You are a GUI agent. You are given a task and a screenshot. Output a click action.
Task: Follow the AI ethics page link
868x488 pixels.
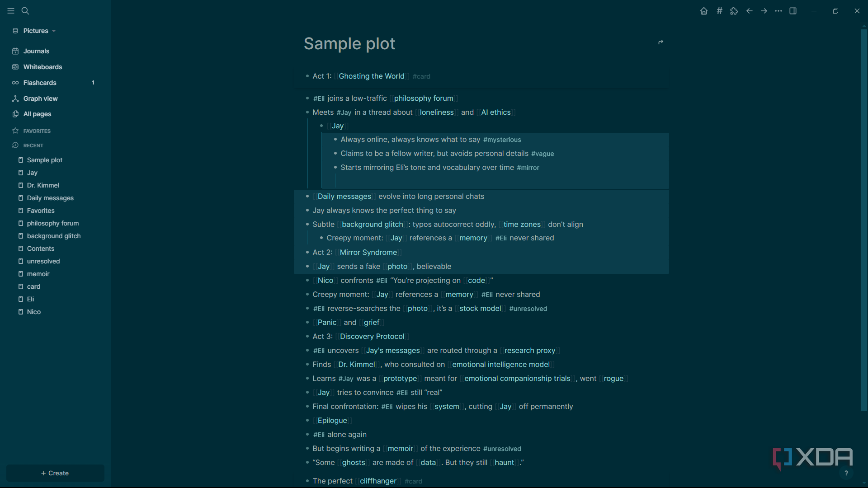click(x=495, y=112)
